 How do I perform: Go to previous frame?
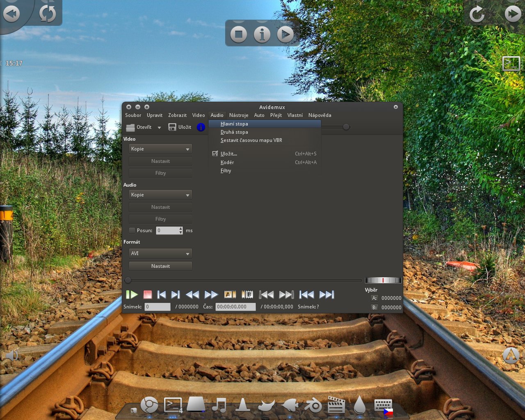(x=162, y=294)
